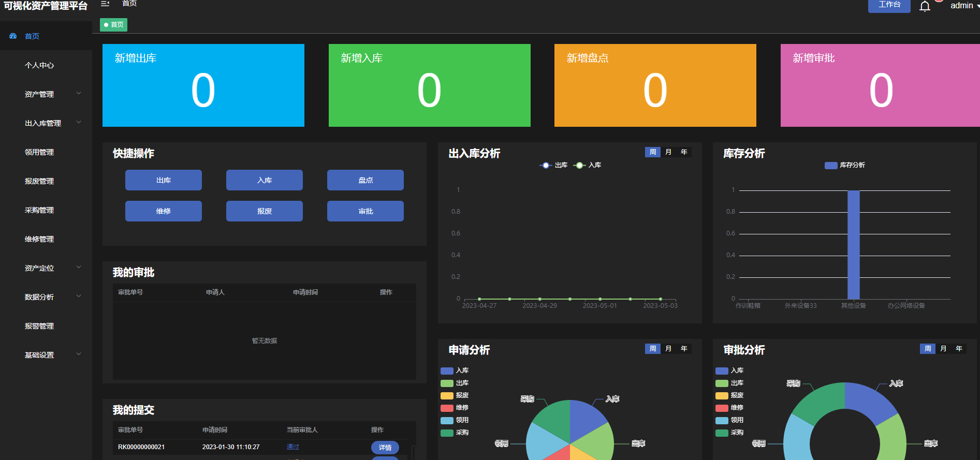The width and height of the screenshot is (980, 460).
Task: Select 月 in 出入库分析 range
Action: 668,152
